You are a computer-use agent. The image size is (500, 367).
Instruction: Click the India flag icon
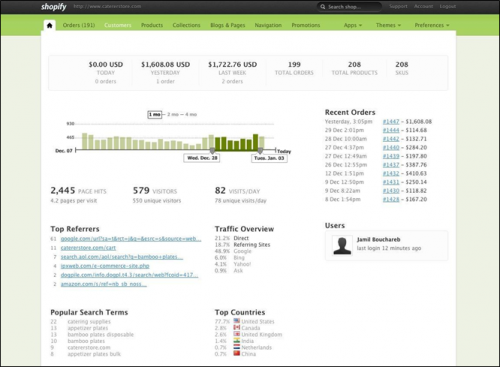pos(237,341)
